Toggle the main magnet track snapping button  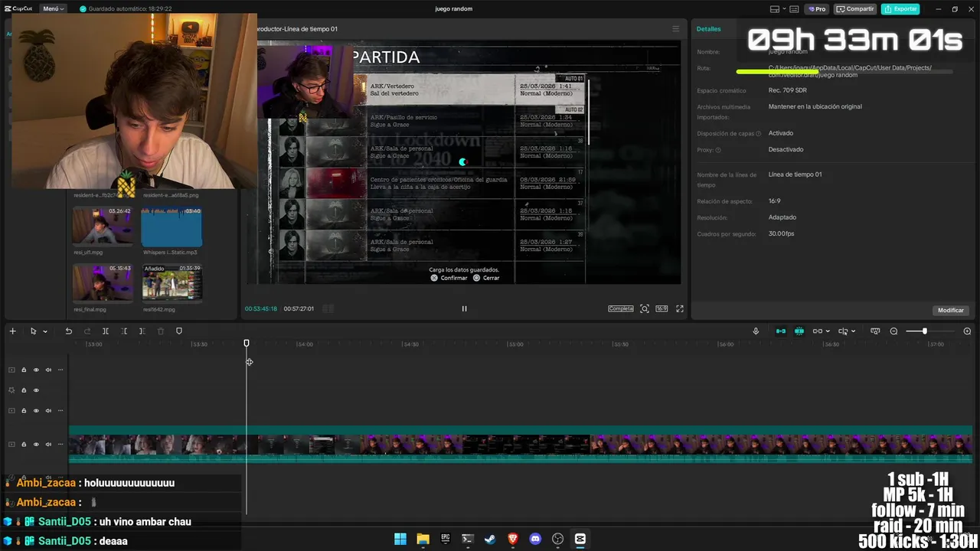click(x=781, y=331)
